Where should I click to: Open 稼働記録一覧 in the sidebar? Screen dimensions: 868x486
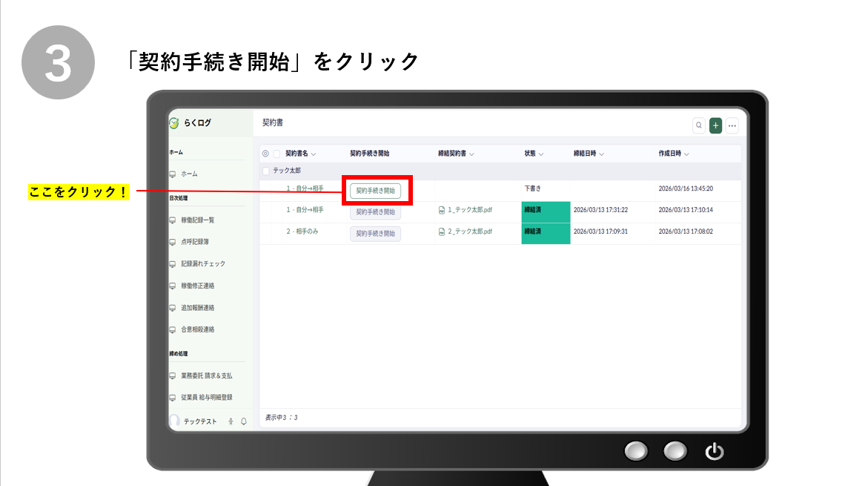click(x=197, y=220)
